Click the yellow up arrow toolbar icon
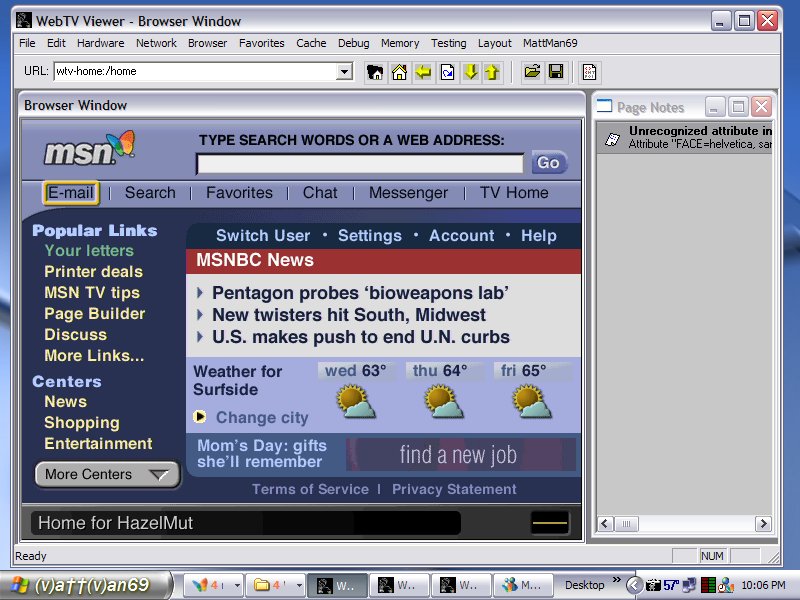Image resolution: width=800 pixels, height=600 pixels. (492, 72)
